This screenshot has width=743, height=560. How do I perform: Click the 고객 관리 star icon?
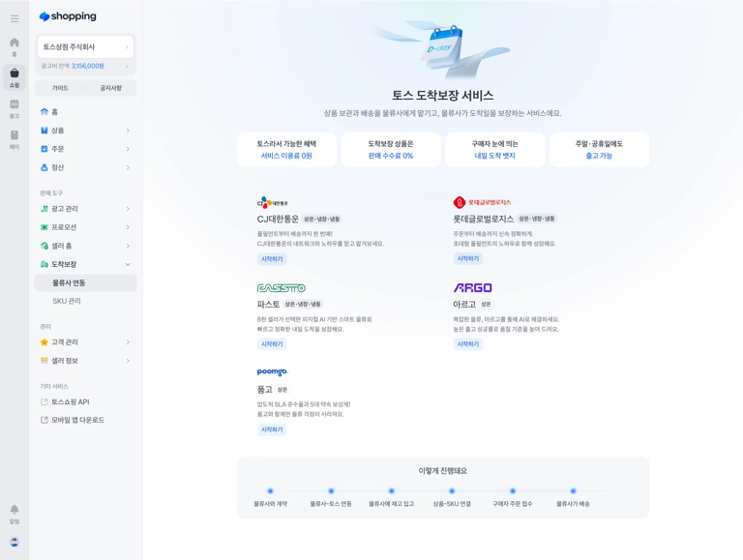45,342
